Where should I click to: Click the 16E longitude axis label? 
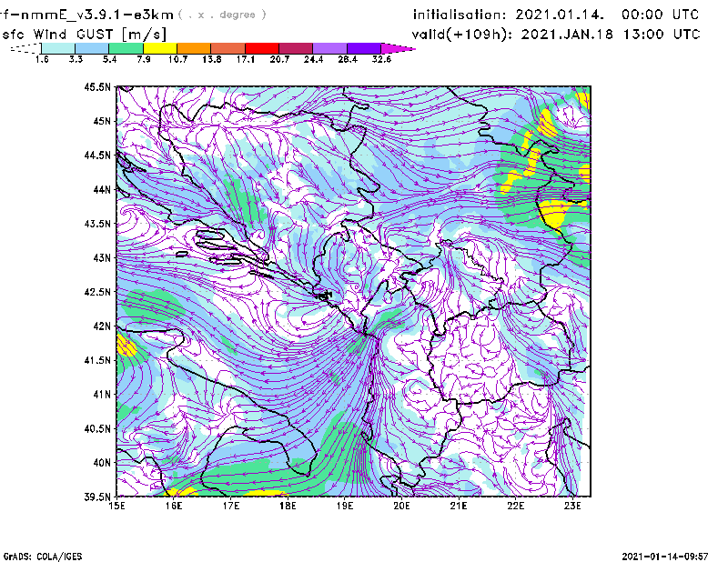click(174, 506)
